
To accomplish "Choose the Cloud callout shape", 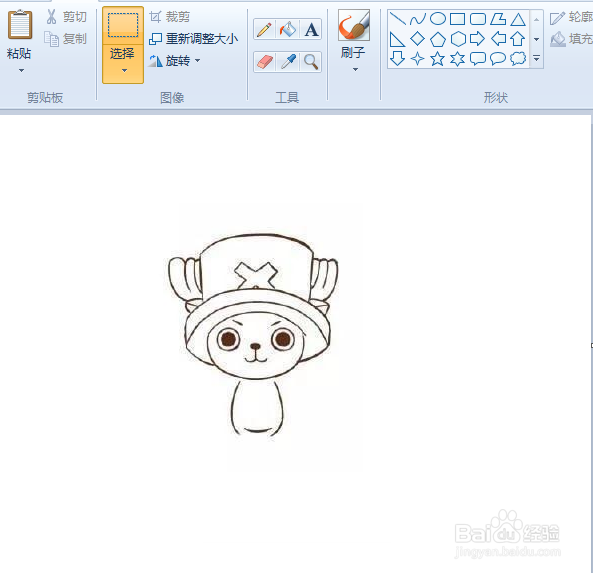I will tap(518, 59).
